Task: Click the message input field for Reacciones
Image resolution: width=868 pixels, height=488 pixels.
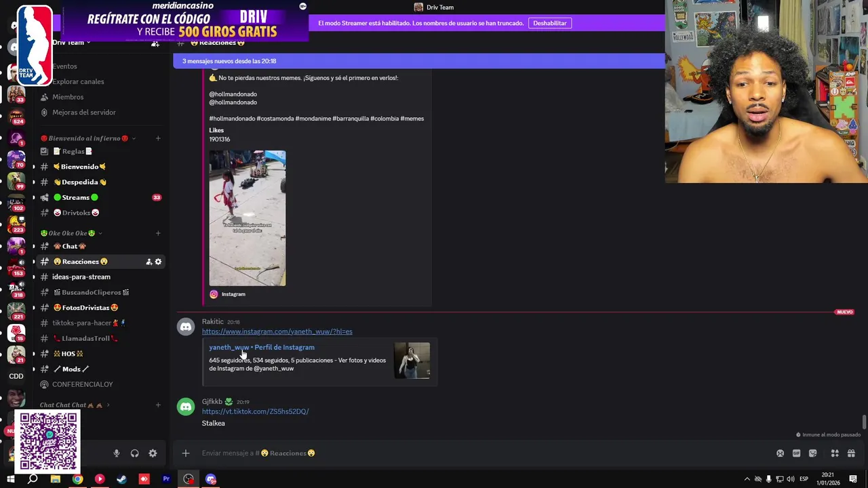Action: [x=475, y=453]
